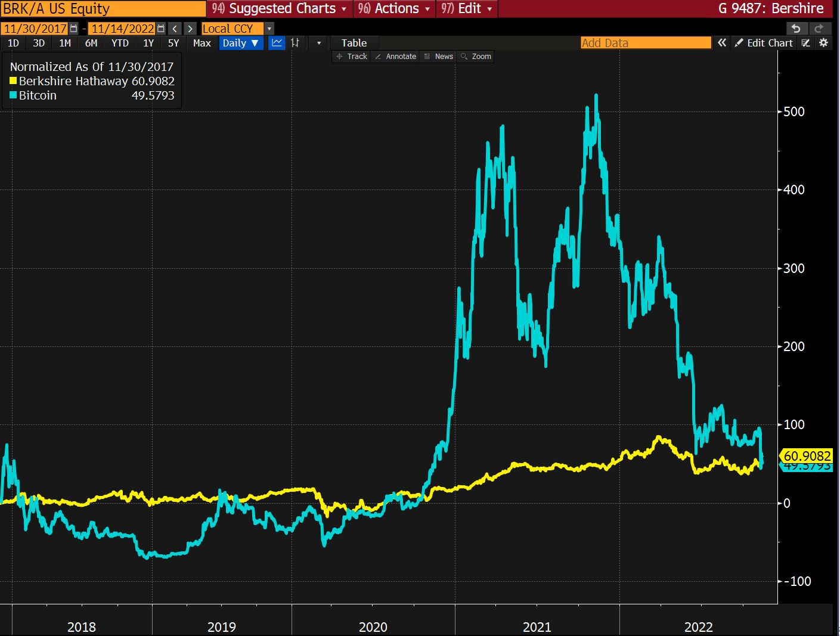Screen dimensions: 840x636
Task: Click the BRK/A US Equity security field
Action: click(x=103, y=8)
